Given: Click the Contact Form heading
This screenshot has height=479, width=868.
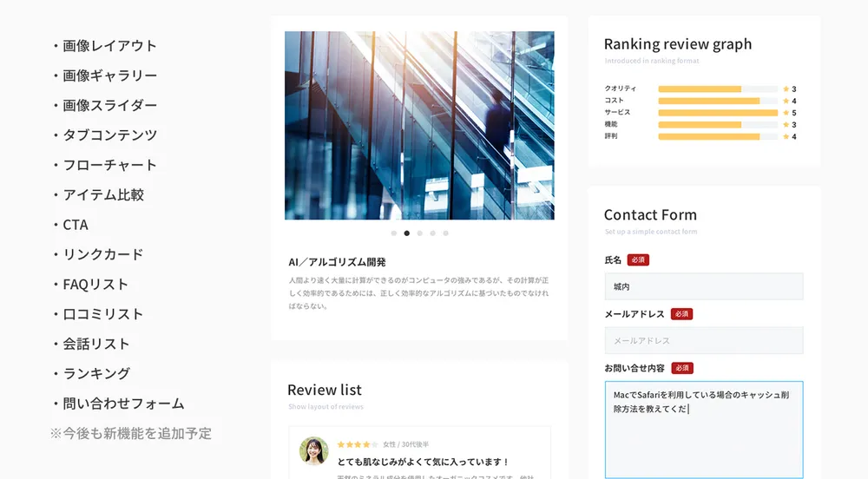Looking at the screenshot, I should (x=650, y=215).
